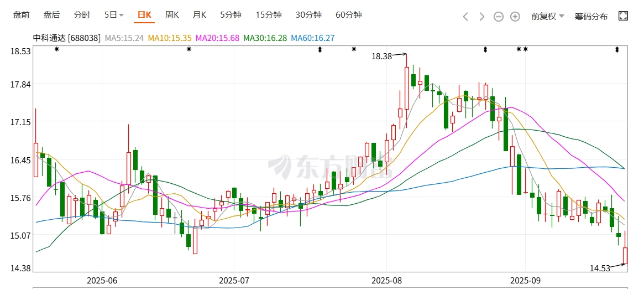Viewport: 644px width, 289px height.
Task: Click the 2025-07 date axis label
Action: (x=234, y=281)
